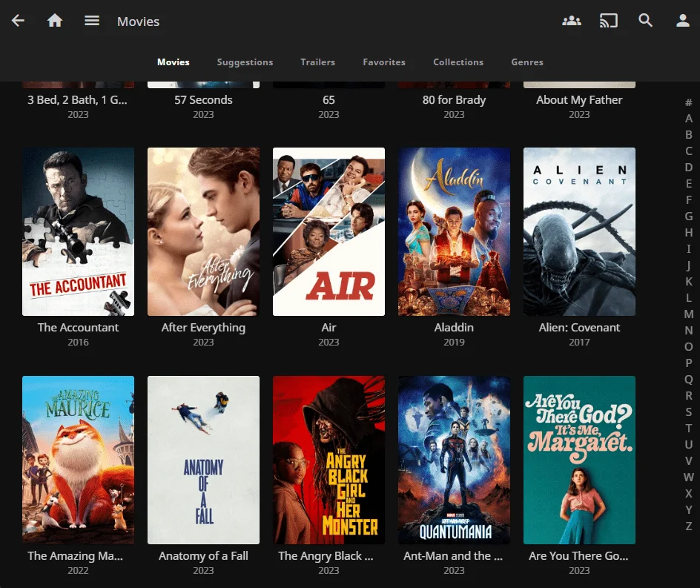This screenshot has width=700, height=588.
Task: Select the Genres tab
Action: 526,62
